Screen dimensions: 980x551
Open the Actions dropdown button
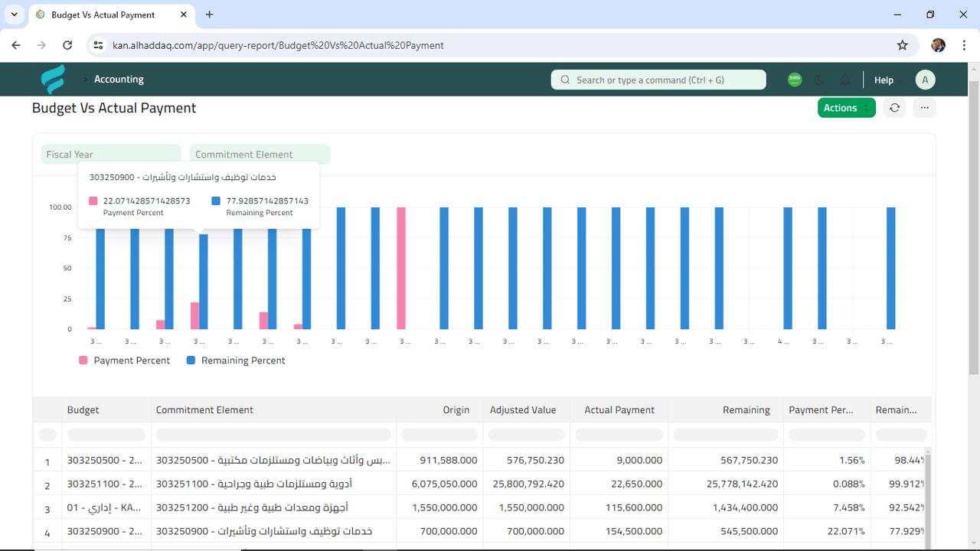click(x=846, y=108)
